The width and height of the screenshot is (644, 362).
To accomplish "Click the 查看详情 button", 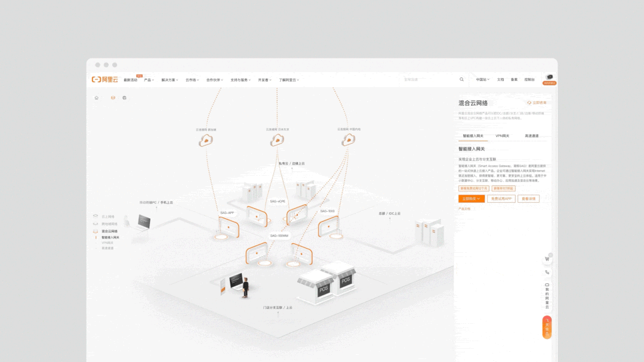I will click(528, 199).
